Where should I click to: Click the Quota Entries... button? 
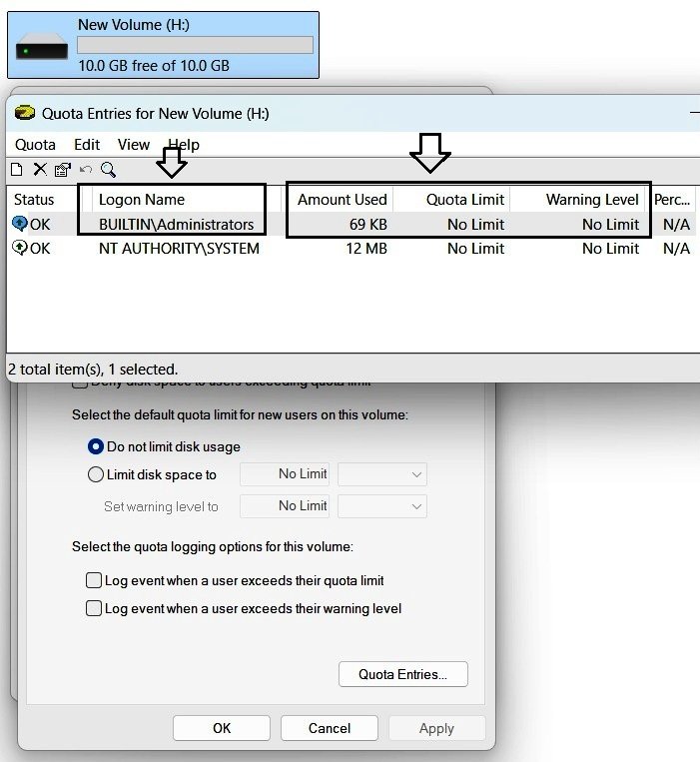[x=403, y=674]
